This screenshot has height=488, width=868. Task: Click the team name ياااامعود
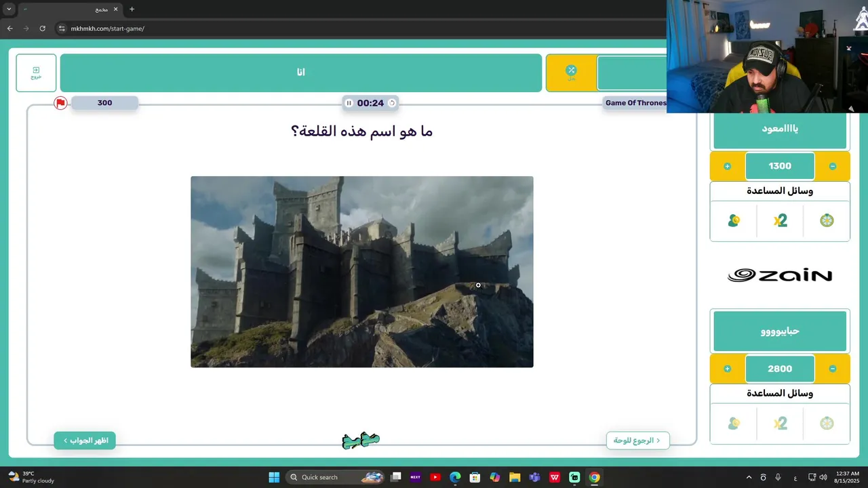780,129
